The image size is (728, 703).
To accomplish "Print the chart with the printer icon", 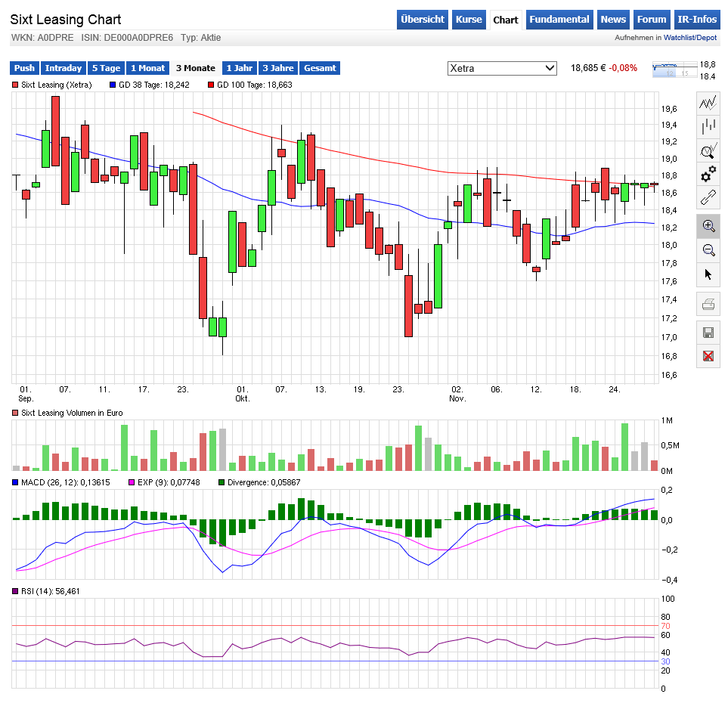I will click(708, 305).
